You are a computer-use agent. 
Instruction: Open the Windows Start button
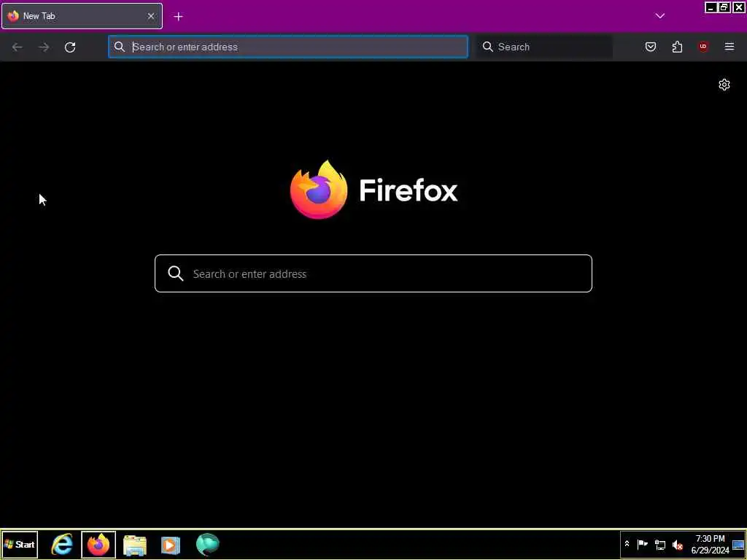20,544
